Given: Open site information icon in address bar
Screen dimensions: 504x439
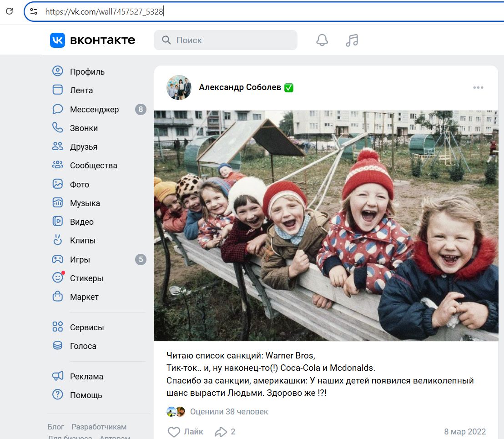Looking at the screenshot, I should (34, 12).
